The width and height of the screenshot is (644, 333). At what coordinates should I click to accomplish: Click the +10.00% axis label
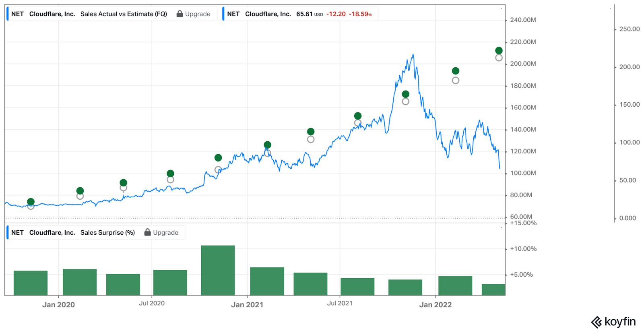click(x=523, y=249)
